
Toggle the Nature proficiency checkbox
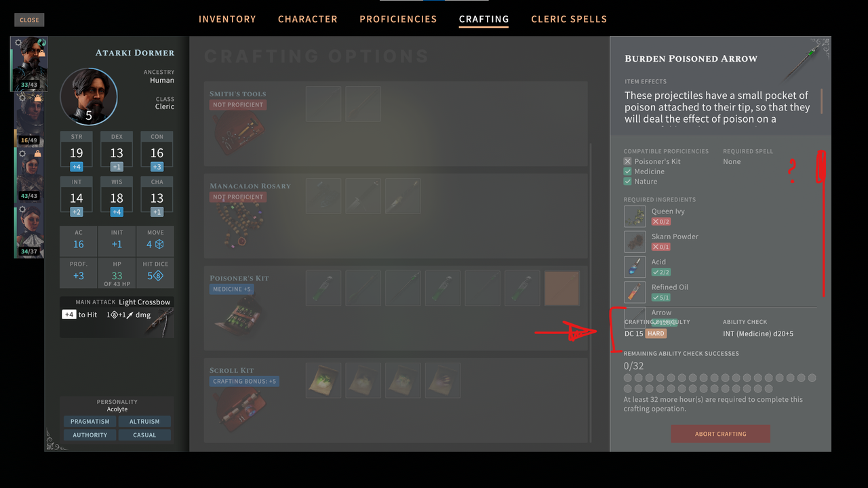click(627, 182)
